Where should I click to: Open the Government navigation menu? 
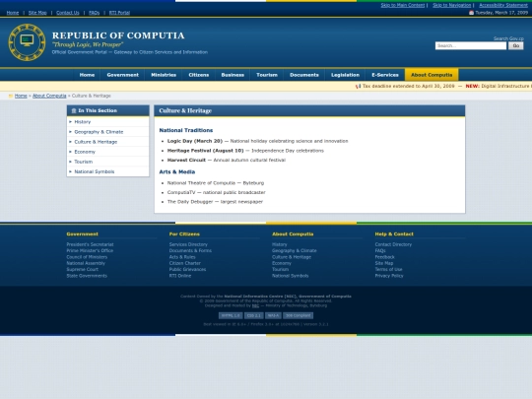pyautogui.click(x=122, y=75)
